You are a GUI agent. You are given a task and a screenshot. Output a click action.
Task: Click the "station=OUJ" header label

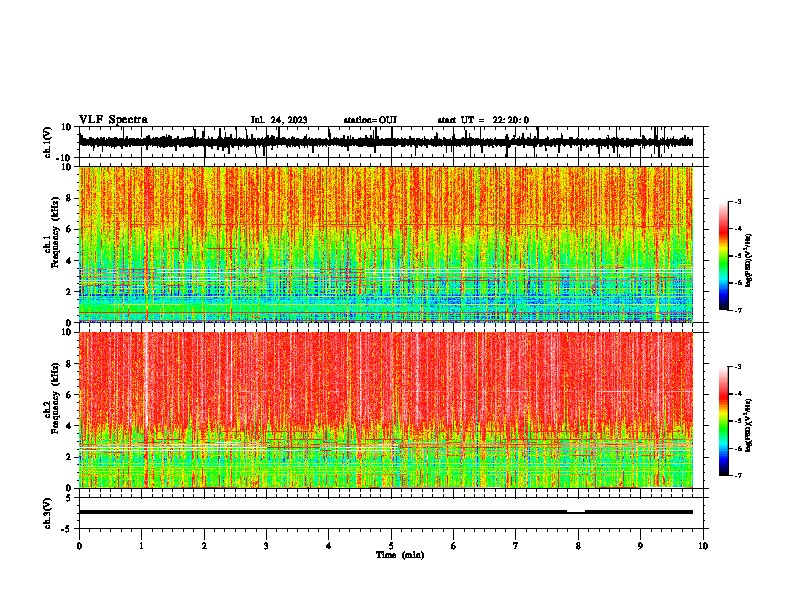(x=370, y=120)
